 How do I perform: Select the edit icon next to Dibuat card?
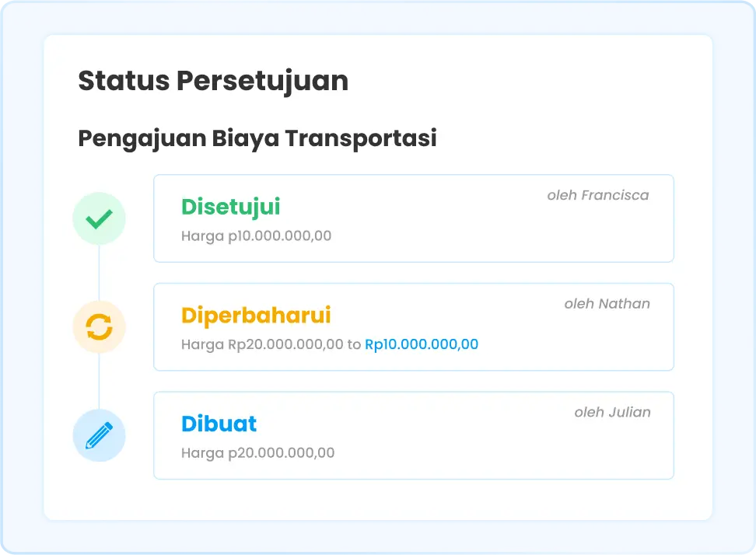click(x=99, y=435)
